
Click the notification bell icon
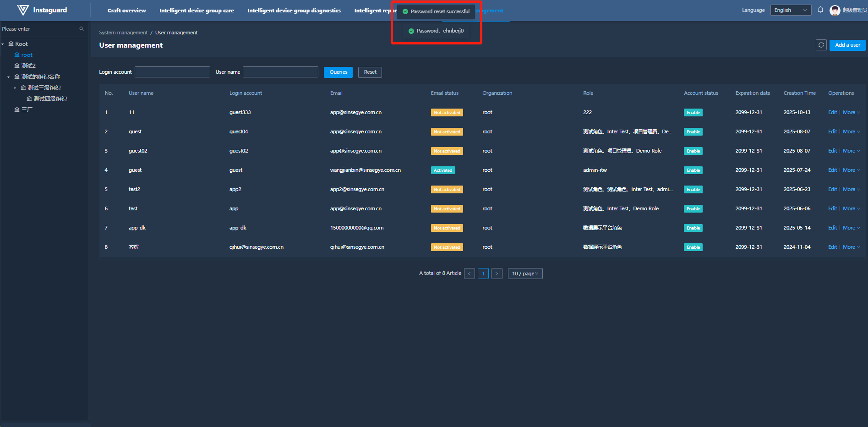(820, 10)
